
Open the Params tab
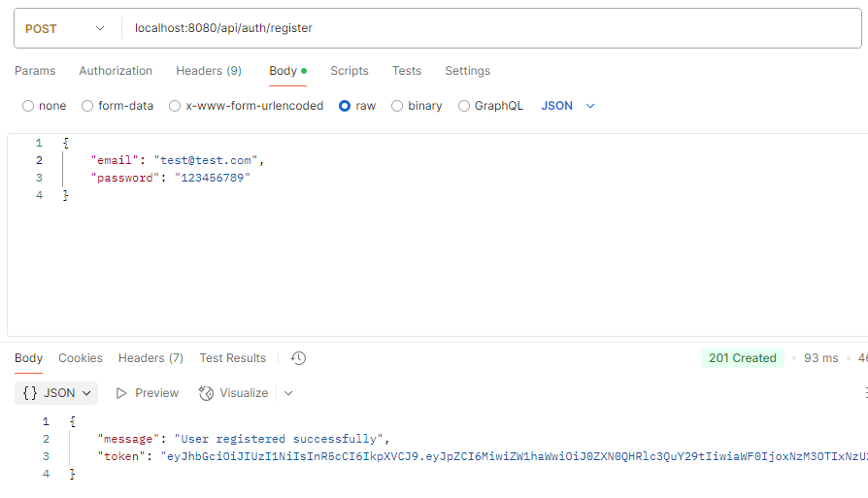tap(35, 71)
